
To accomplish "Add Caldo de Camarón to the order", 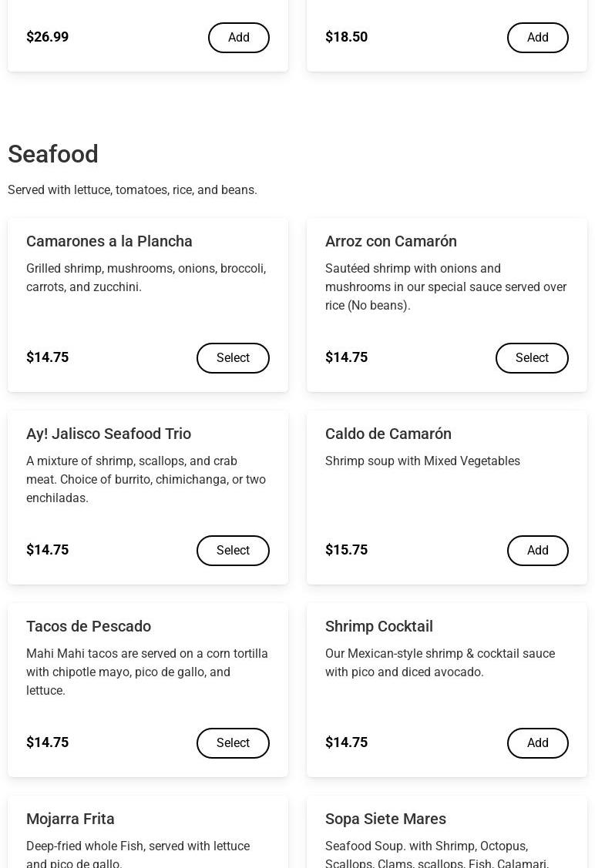I will coord(537,551).
